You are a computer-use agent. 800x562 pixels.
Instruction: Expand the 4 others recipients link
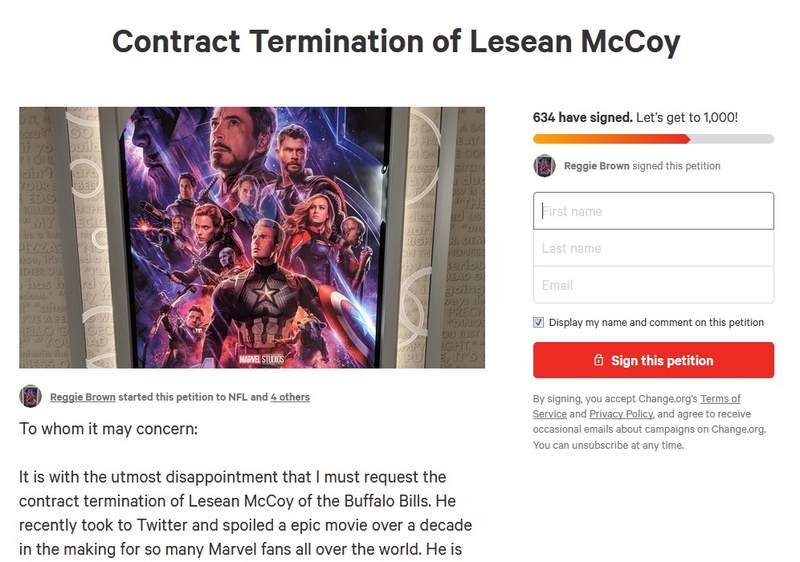tap(290, 397)
